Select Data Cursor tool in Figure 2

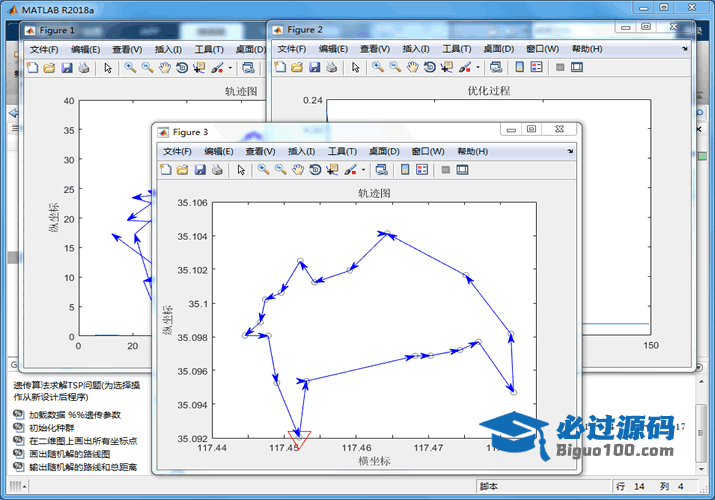[447, 67]
